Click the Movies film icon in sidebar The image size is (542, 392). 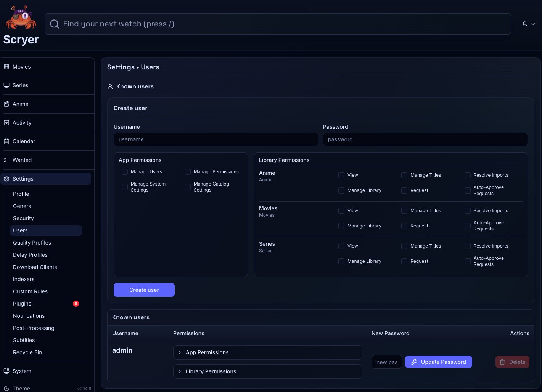[x=6, y=67]
